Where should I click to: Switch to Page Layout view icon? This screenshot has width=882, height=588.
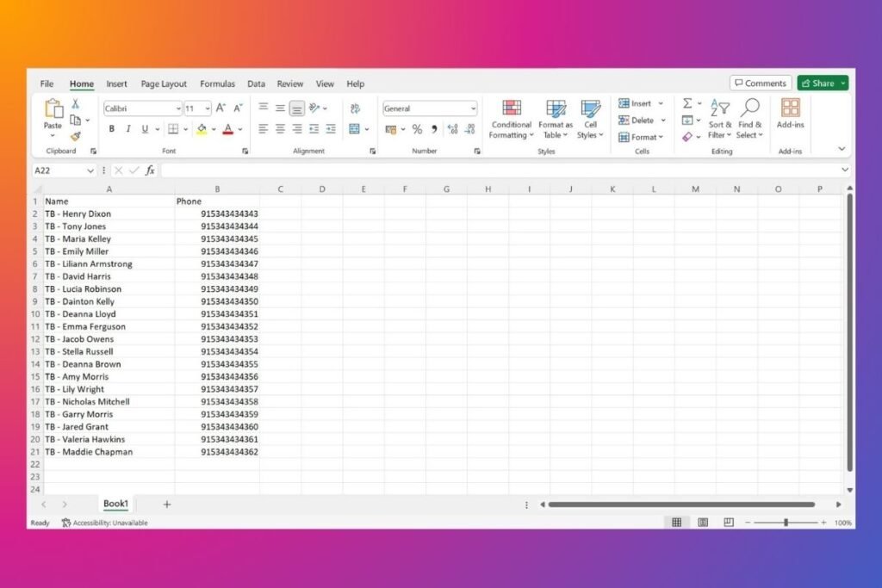pos(703,523)
